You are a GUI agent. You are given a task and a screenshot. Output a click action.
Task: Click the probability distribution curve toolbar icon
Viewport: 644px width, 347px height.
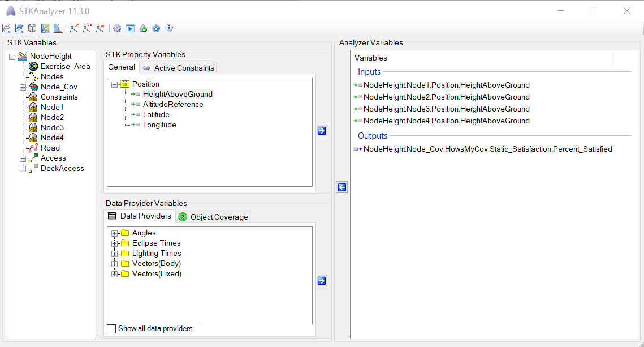(58, 28)
